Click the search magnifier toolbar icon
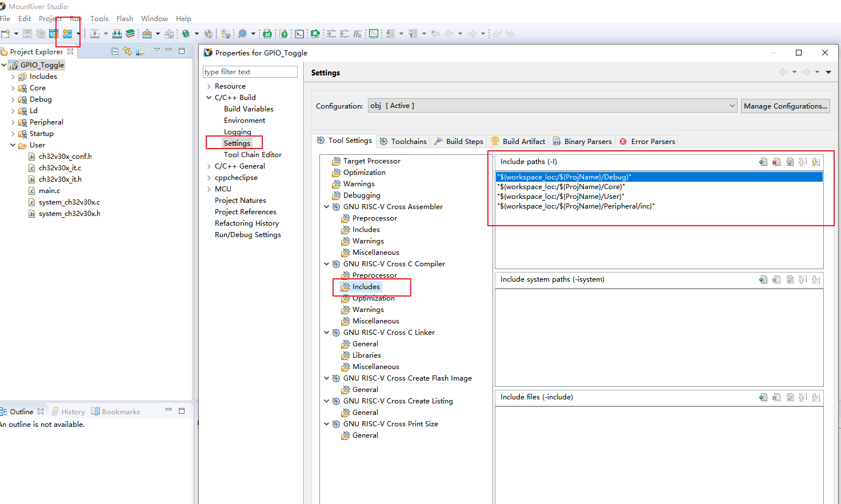This screenshot has width=841, height=504. coord(242,34)
